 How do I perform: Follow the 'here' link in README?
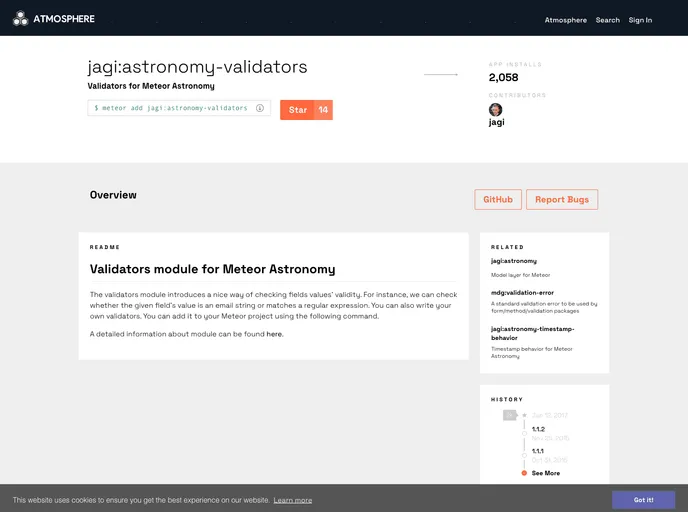point(274,334)
